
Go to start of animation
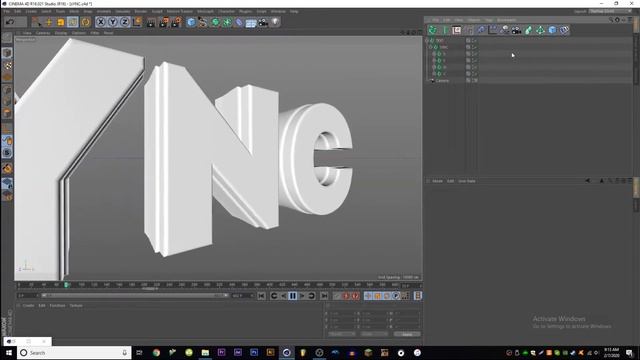click(261, 296)
